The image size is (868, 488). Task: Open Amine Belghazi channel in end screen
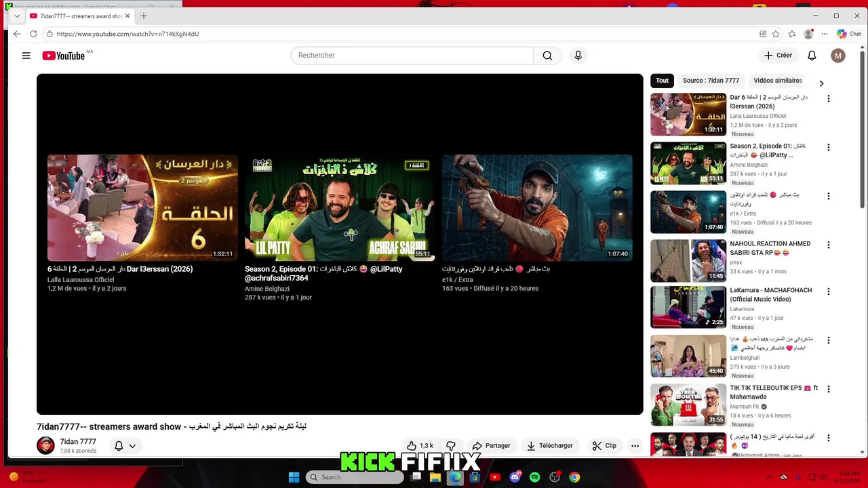(267, 289)
